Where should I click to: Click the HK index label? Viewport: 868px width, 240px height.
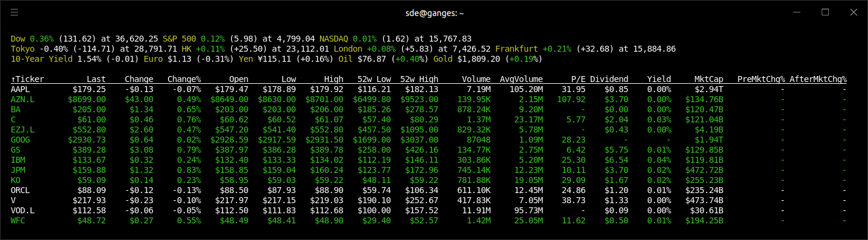pyautogui.click(x=186, y=48)
